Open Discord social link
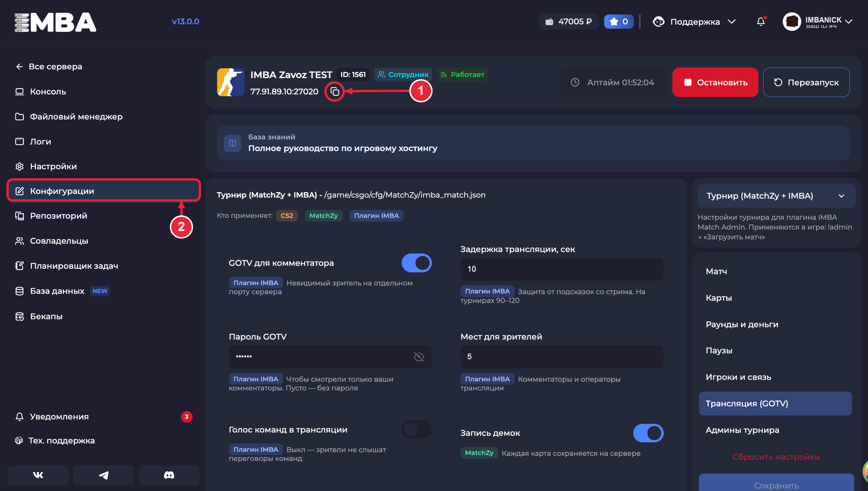 point(169,475)
